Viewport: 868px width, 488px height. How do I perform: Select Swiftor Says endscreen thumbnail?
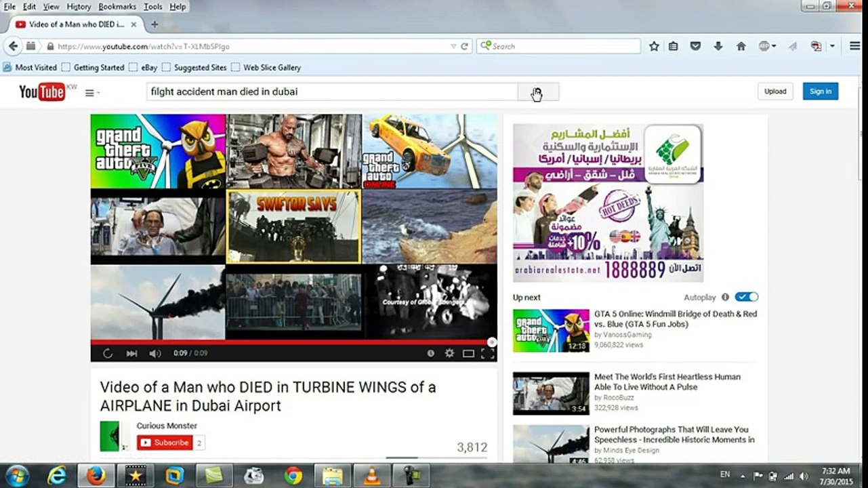tap(293, 226)
